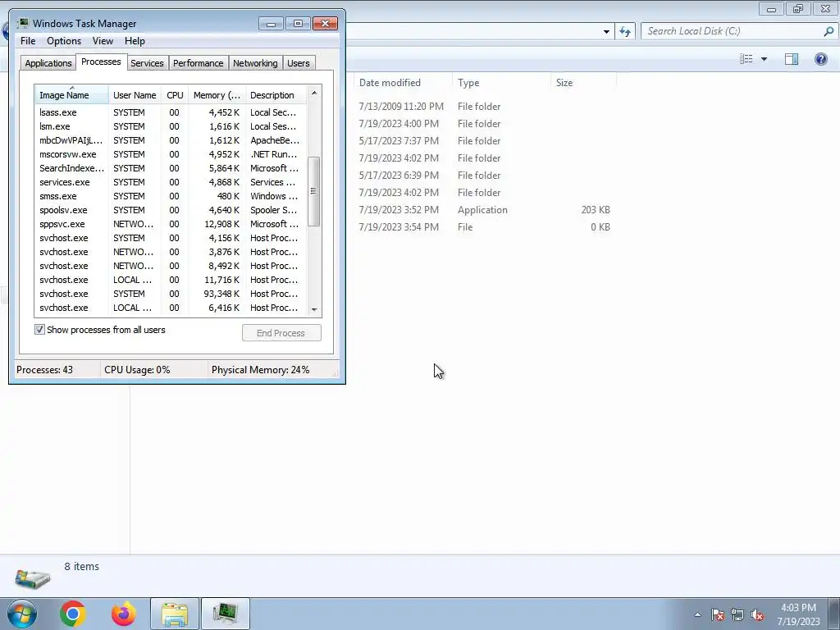
Task: Select the spoolsv.exe process row
Action: (171, 210)
